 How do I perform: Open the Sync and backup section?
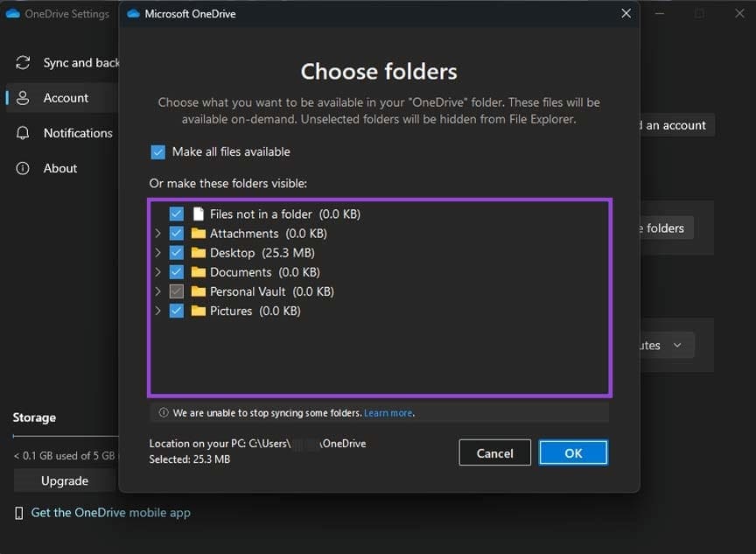coord(63,63)
